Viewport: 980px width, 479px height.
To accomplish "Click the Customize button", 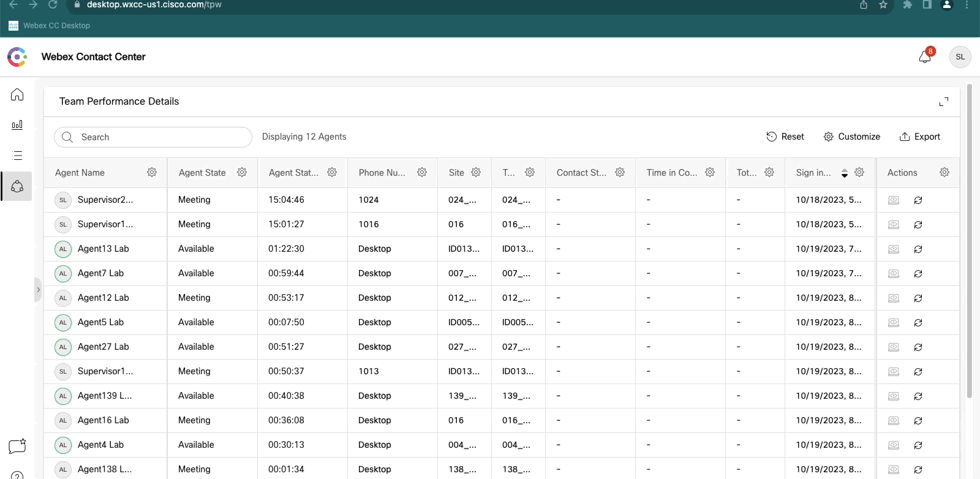I will tap(852, 137).
